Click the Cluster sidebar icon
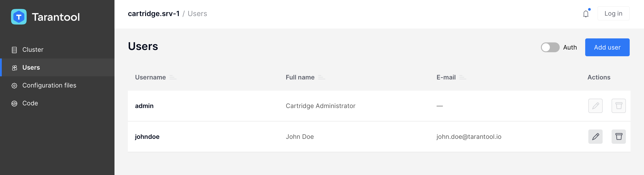The height and width of the screenshot is (175, 644). [x=15, y=50]
